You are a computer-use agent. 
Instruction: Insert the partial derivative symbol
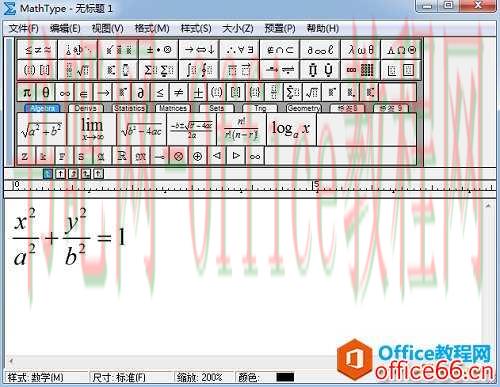coord(141,92)
